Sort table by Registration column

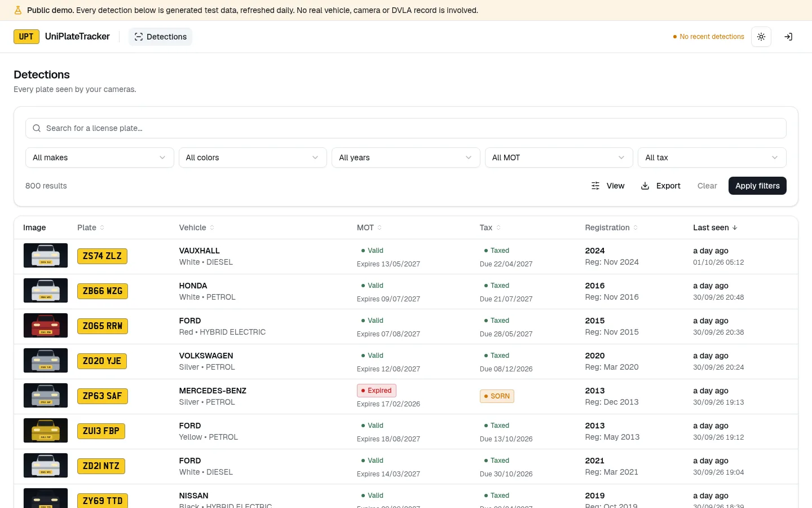pos(612,227)
